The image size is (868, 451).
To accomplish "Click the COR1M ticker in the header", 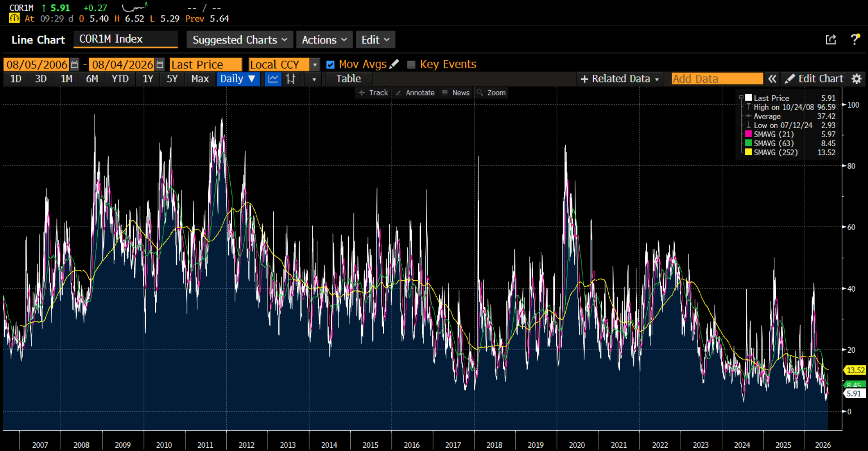I will [x=21, y=8].
